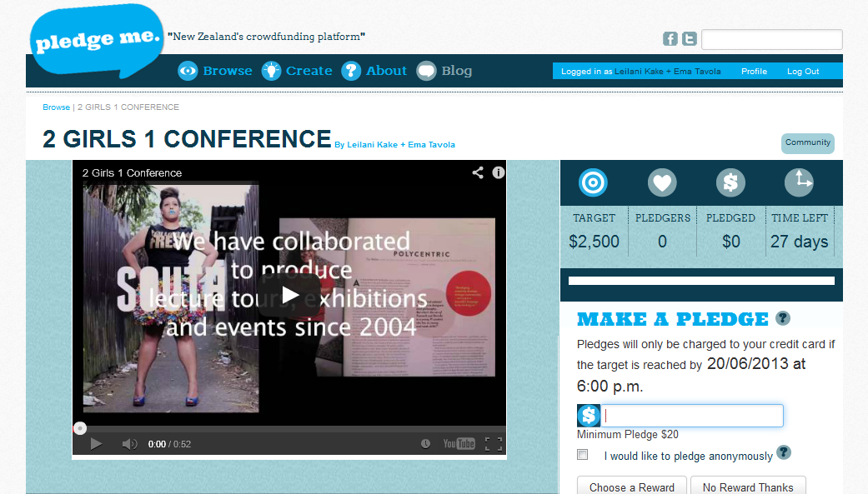Click the help icon next to anonymous pledge
The width and height of the screenshot is (868, 494).
point(784,452)
